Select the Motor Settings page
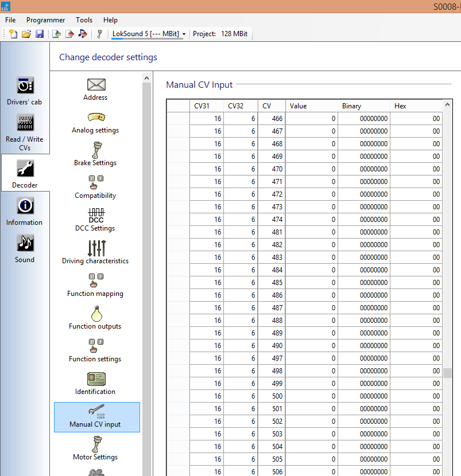Image resolution: width=461 pixels, height=476 pixels. tap(95, 448)
